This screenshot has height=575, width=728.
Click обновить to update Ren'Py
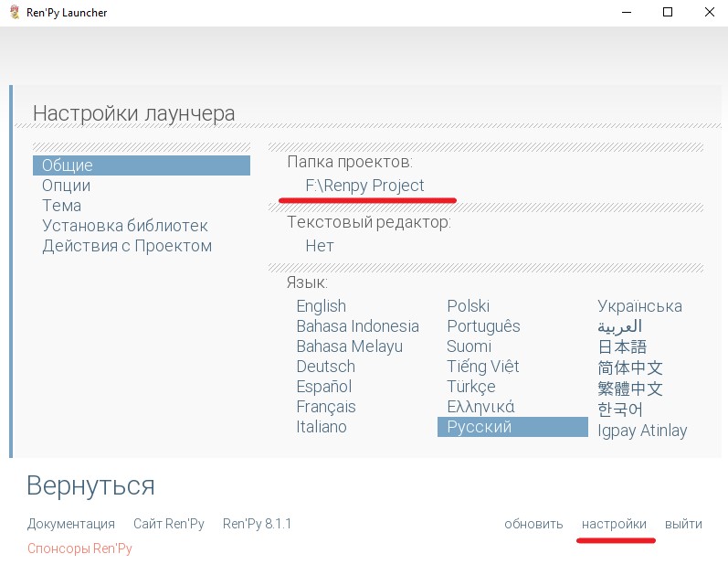pos(533,524)
